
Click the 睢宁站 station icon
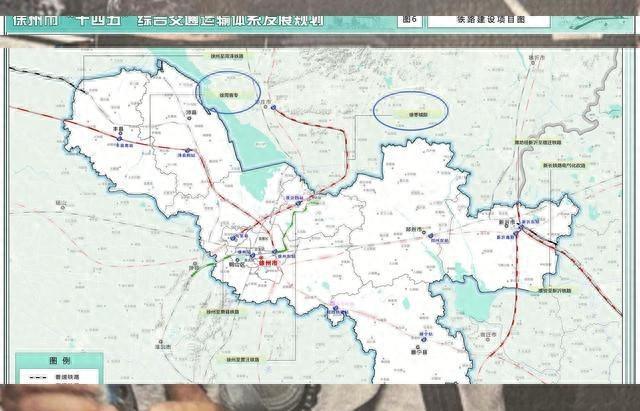423,339
